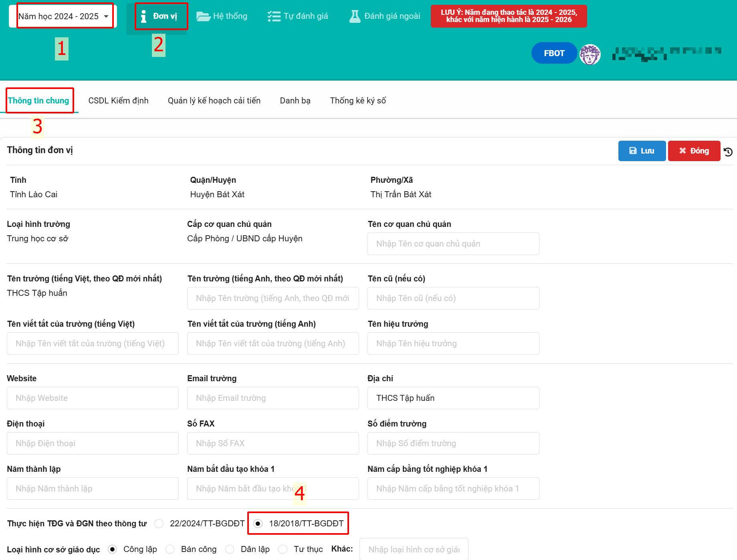This screenshot has width=737, height=560.
Task: Click the FBOT chat button
Action: coord(554,53)
